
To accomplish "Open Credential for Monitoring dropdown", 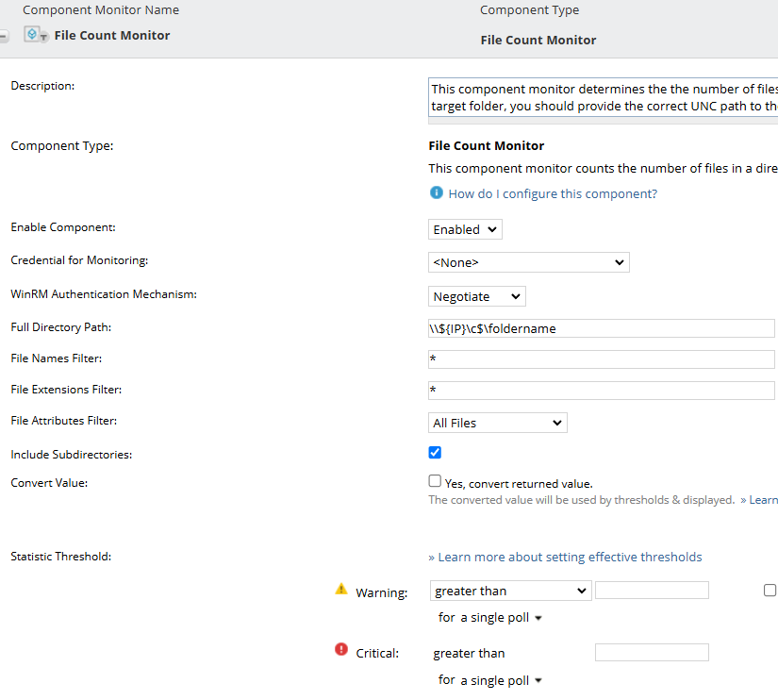I will (529, 262).
